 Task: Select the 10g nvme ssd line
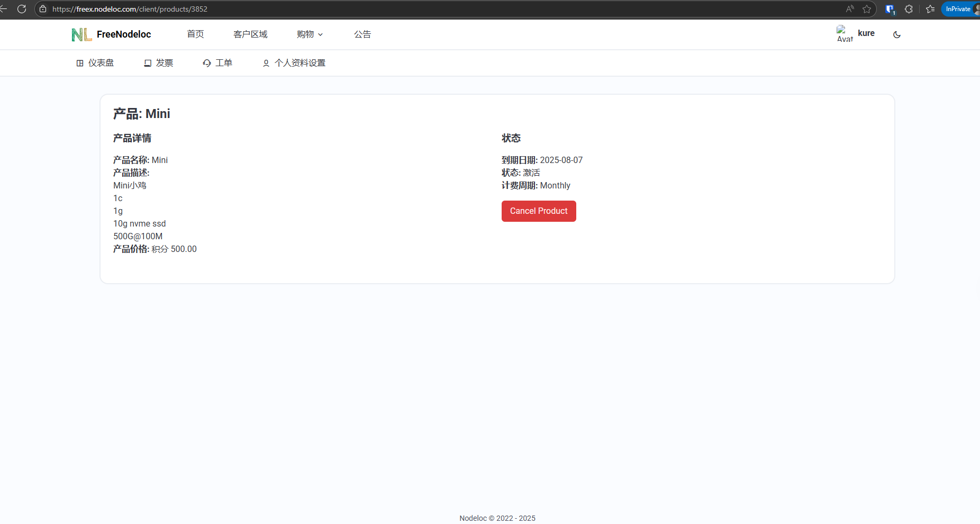click(140, 223)
